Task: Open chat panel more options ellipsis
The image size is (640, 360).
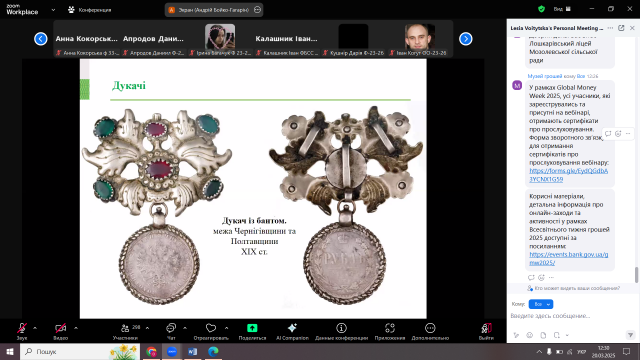Action: 610,28
